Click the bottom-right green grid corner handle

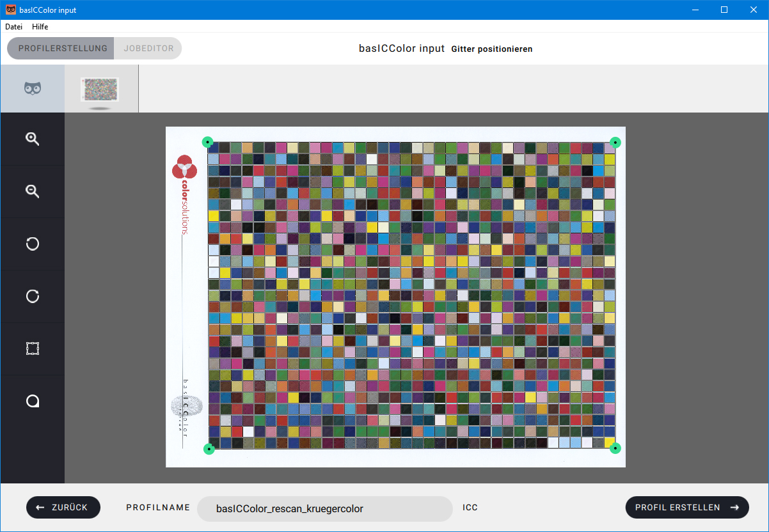[x=615, y=448]
